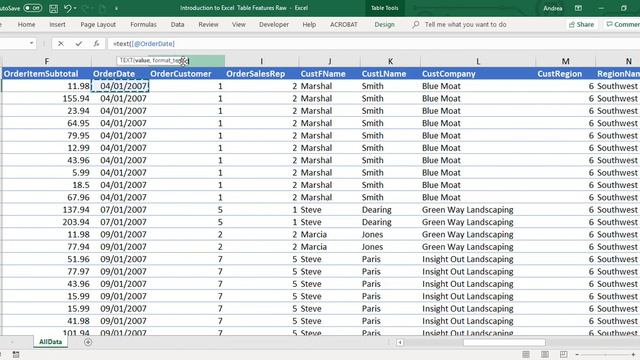Screen dimensions: 640x360
Task: Click the Ribbon Display Options icon
Action: (578, 8)
